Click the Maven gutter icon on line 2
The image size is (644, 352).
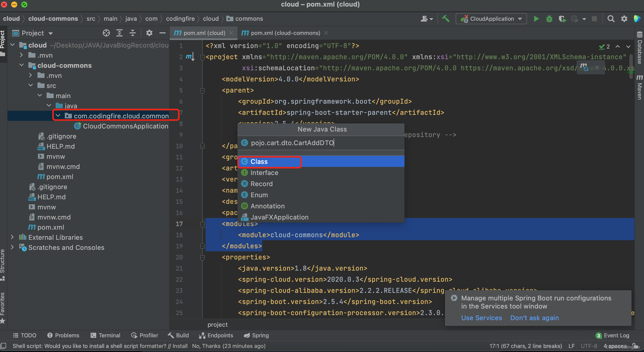pyautogui.click(x=190, y=56)
